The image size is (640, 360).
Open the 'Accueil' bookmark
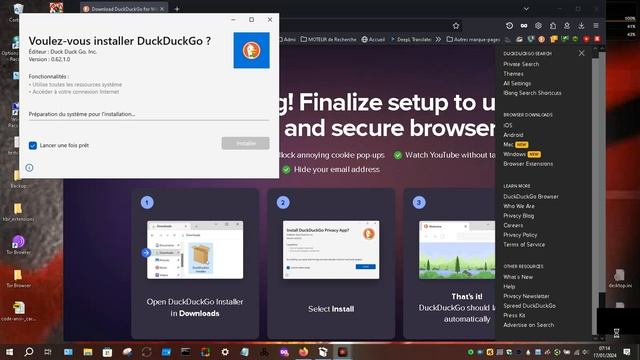[373, 40]
